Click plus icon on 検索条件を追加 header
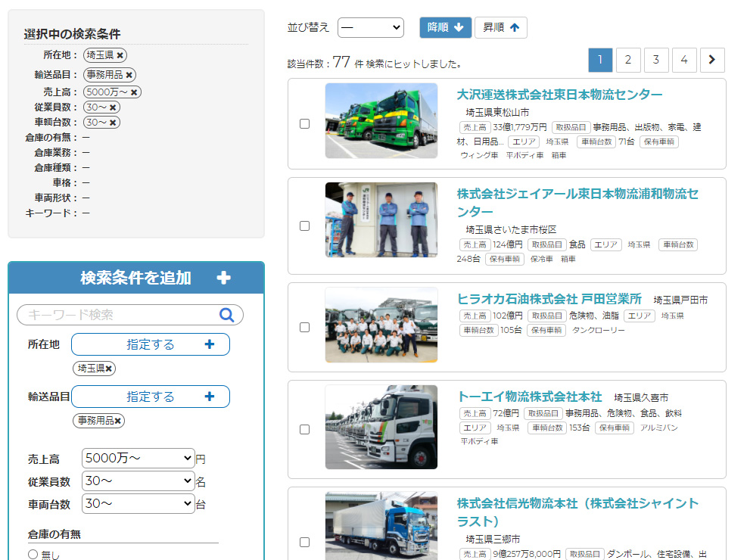Screen dimensions: 747x560 click(223, 278)
